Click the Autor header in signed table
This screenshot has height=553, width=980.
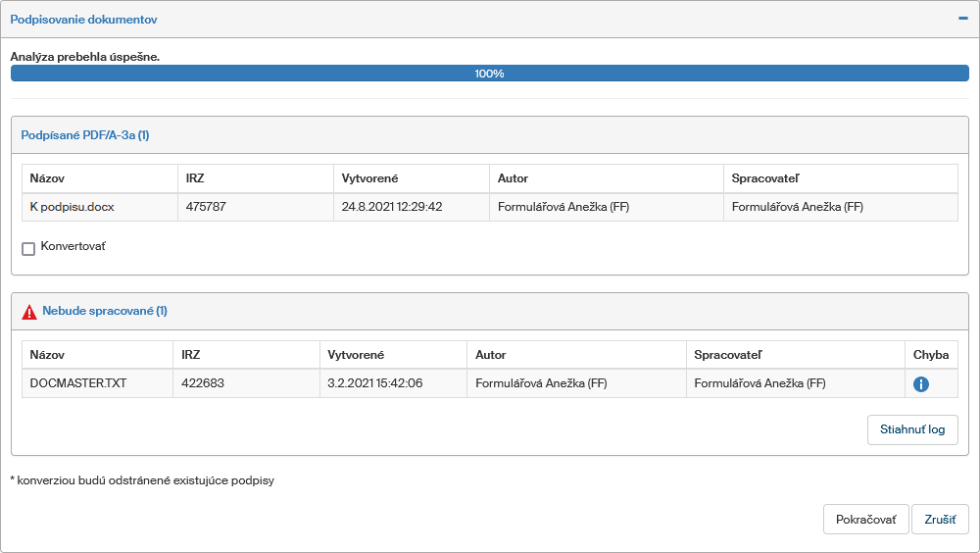point(513,178)
